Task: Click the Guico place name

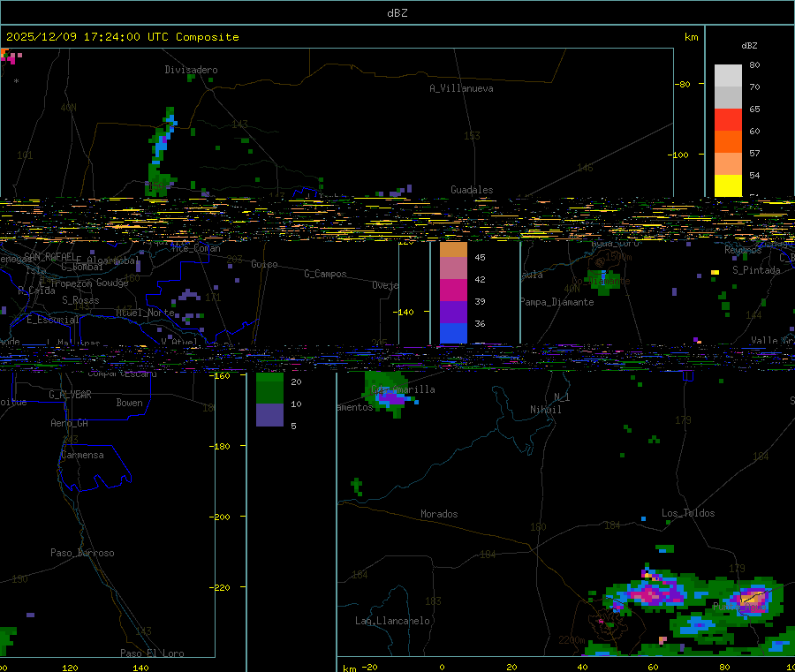Action: [264, 264]
